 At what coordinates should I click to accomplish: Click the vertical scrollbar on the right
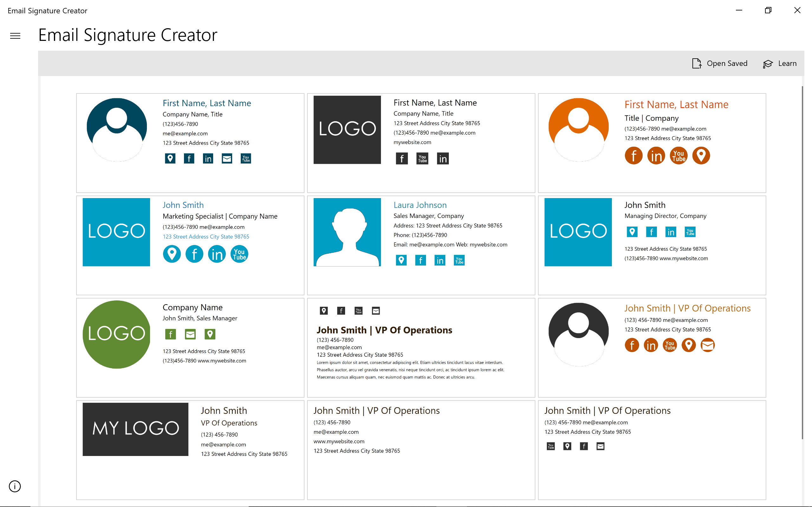click(802, 261)
